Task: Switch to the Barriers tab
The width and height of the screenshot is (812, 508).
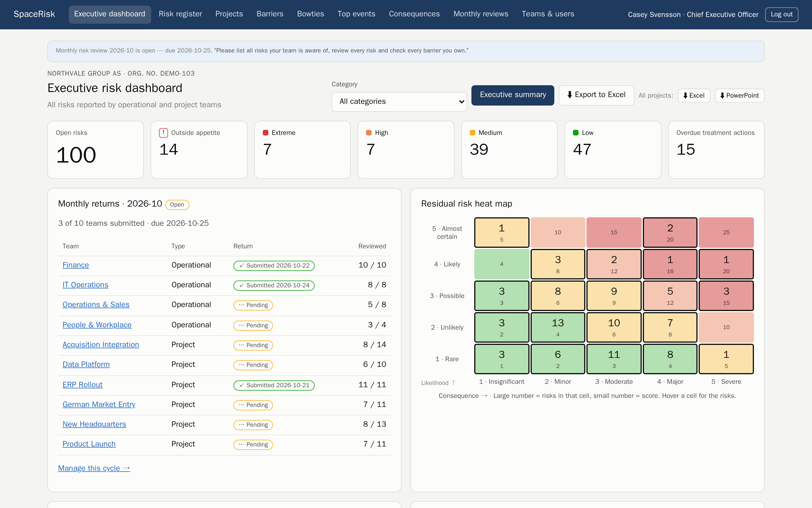Action: 270,14
